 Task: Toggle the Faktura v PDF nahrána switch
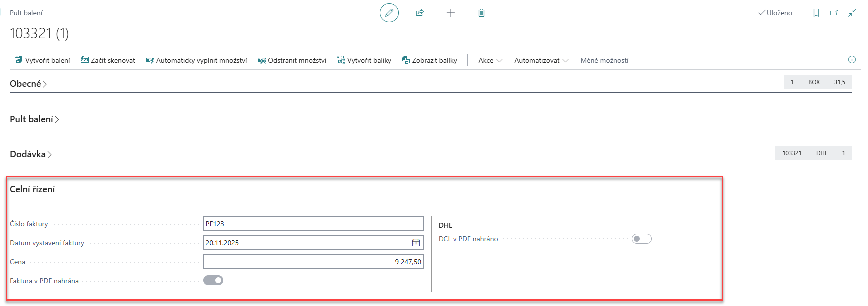(213, 280)
